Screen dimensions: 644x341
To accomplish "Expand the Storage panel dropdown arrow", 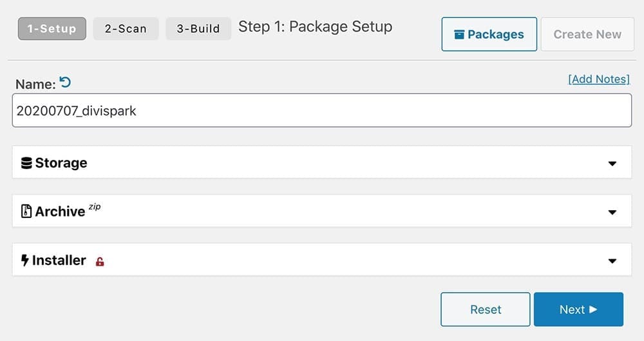I will 612,164.
